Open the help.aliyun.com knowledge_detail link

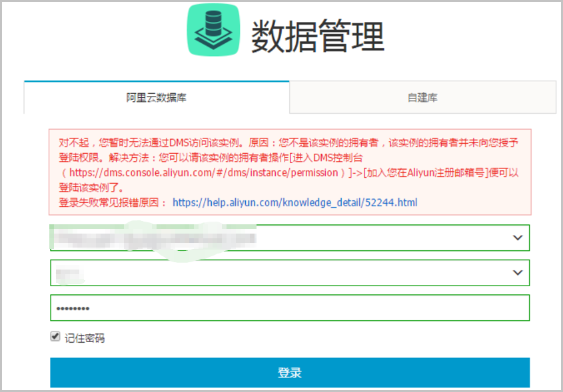pyautogui.click(x=294, y=202)
